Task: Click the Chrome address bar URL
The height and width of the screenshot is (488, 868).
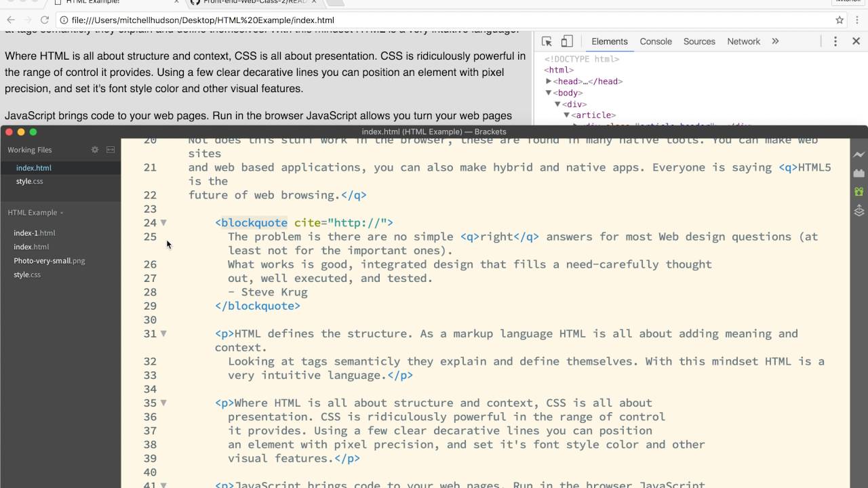Action: (203, 20)
